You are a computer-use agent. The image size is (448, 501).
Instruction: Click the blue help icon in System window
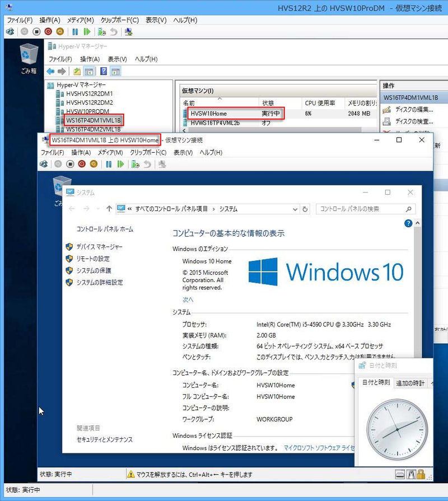point(408,223)
